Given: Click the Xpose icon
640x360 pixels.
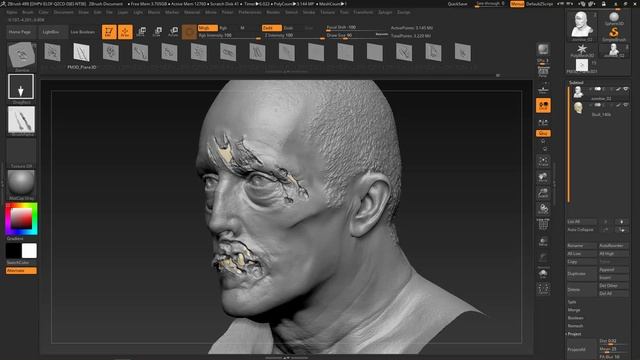Looking at the screenshot, I should (543, 289).
